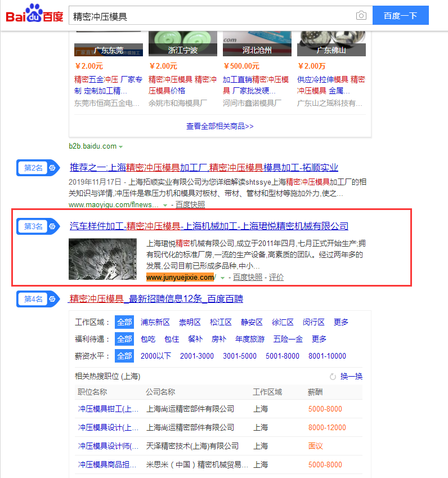Click b2b.baidu.com source URL
This screenshot has height=478, width=448.
93,146
